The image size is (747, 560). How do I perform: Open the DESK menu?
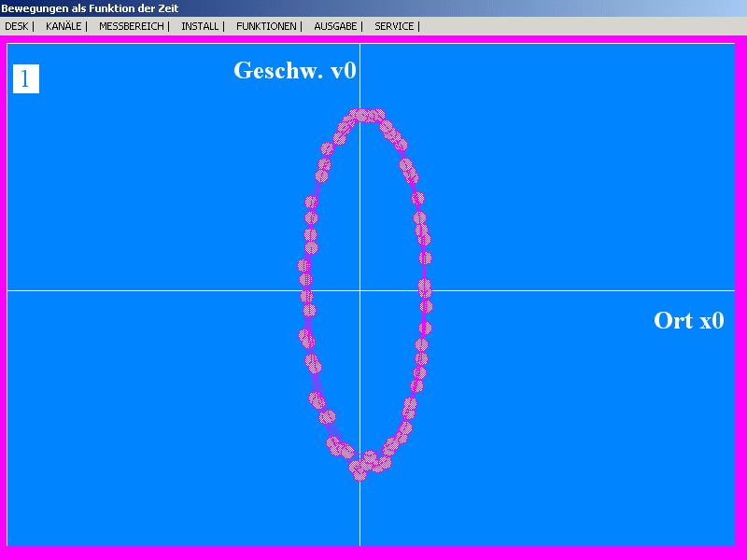tap(16, 26)
